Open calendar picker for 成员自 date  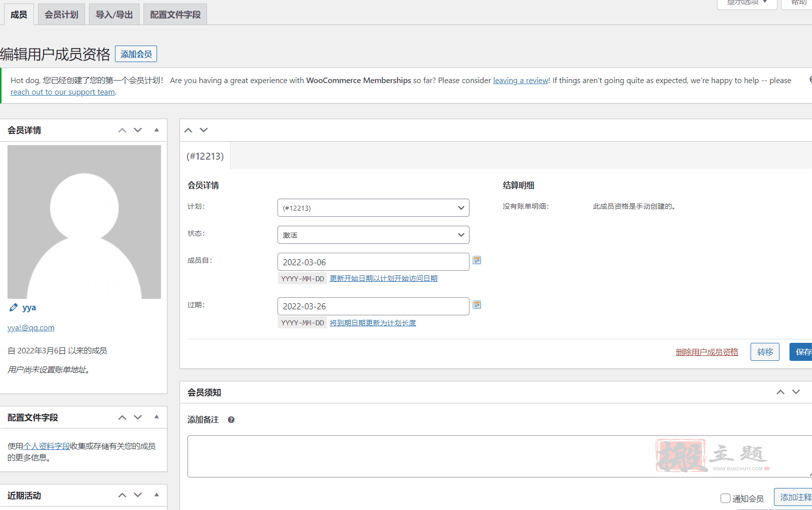point(477,260)
